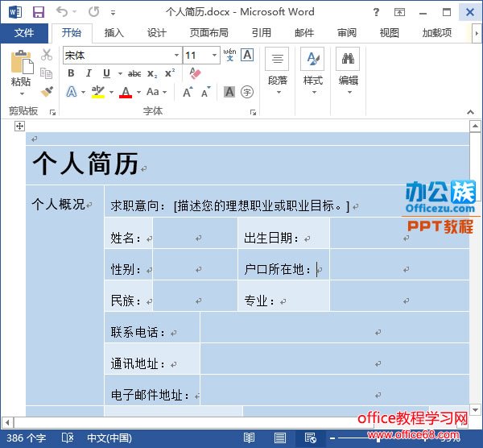
Task: Open the 加载项 tab
Action: pyautogui.click(x=437, y=33)
